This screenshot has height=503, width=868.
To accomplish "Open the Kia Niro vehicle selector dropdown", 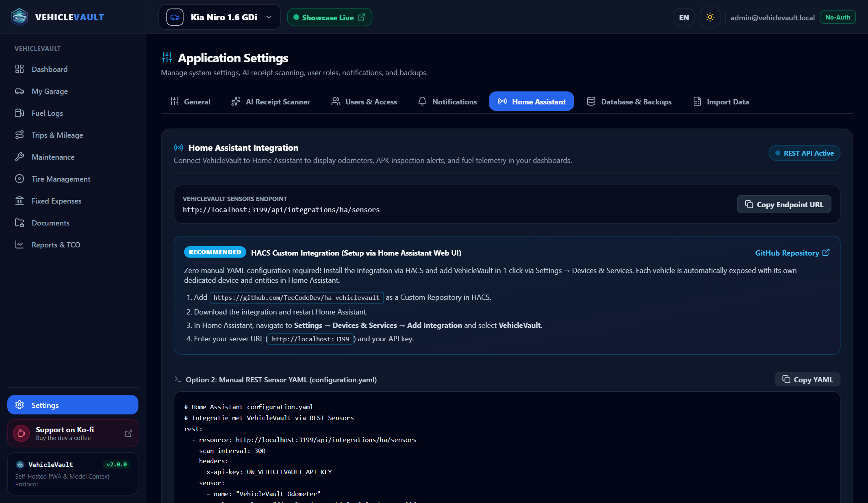I will 219,17.
